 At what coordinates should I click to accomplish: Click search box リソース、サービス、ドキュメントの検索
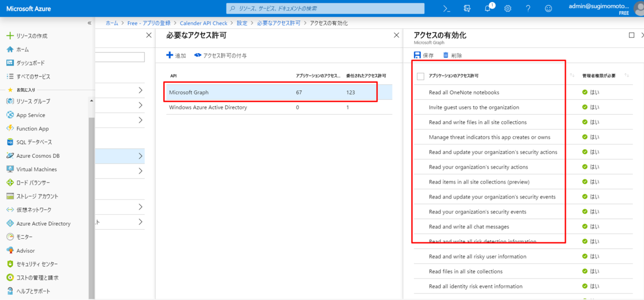pyautogui.click(x=325, y=9)
